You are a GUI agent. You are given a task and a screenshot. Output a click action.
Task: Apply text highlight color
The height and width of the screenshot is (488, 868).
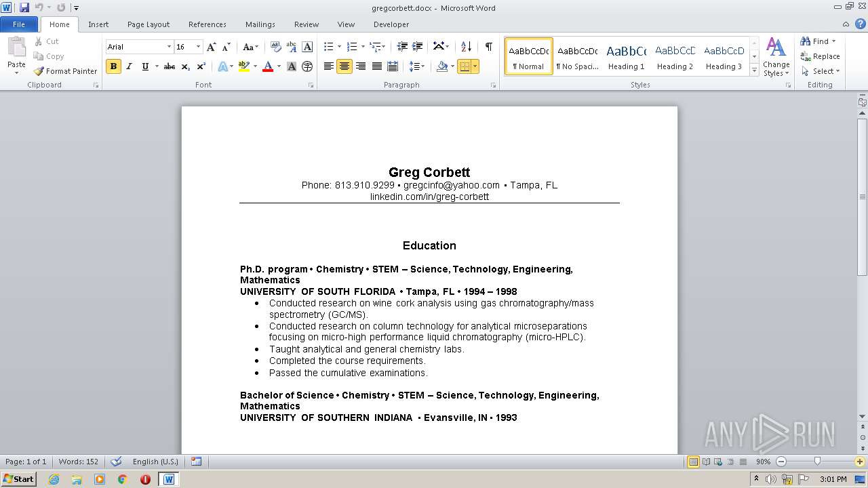(244, 66)
